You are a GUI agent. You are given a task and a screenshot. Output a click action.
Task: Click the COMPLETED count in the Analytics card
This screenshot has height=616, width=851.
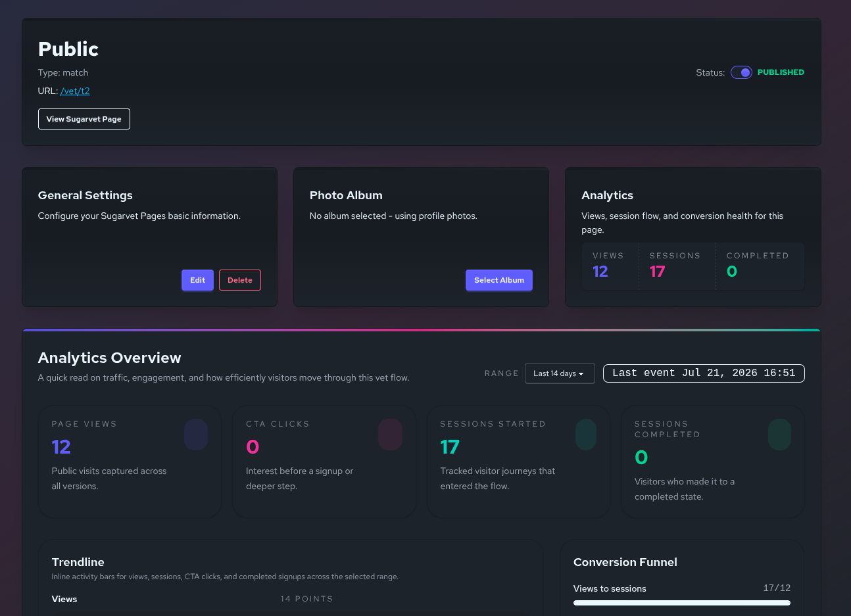pos(732,272)
